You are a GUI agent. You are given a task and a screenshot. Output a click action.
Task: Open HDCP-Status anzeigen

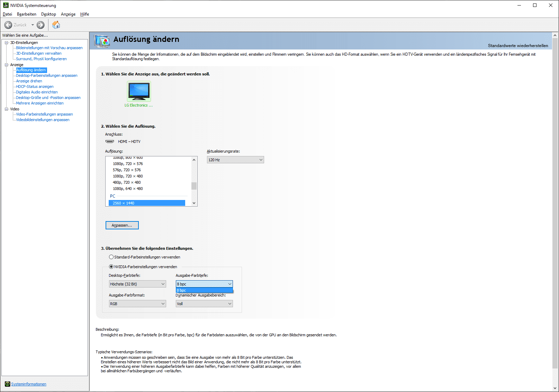(x=35, y=86)
